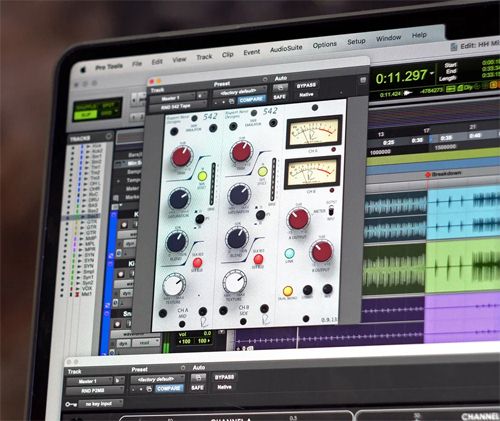Viewport: 500px width, 421px height.
Task: Click channel B white TEXTURE knob
Action: (x=234, y=282)
